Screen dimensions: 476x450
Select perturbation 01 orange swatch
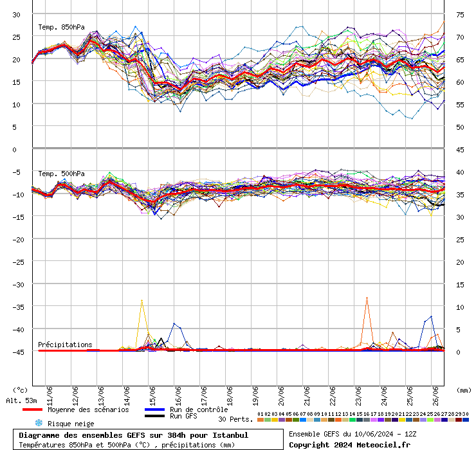pos(261,420)
